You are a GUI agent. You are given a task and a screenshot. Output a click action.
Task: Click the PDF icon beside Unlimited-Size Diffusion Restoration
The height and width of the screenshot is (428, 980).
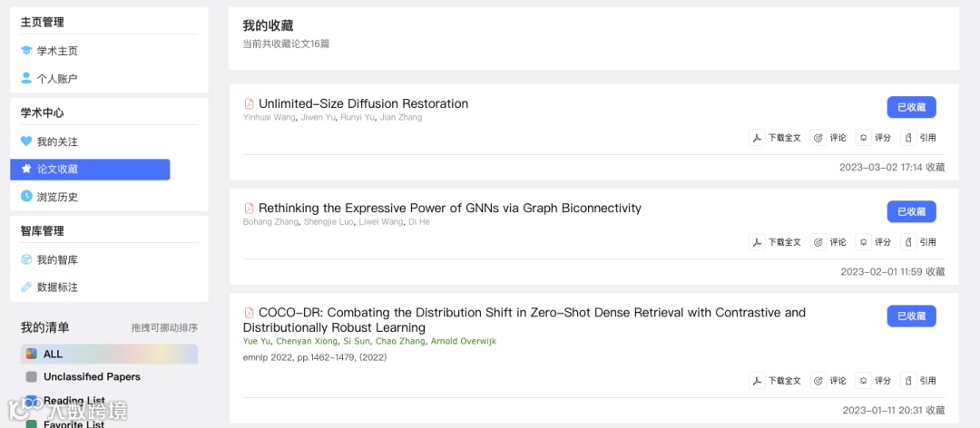pos(249,104)
